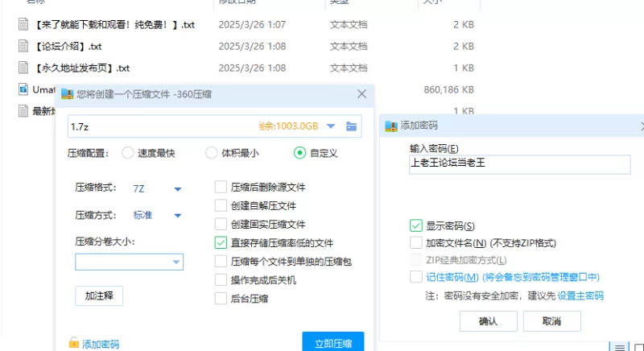Open the save location dropdown arrow beside 1003.0GB
This screenshot has height=351, width=644.
click(x=331, y=126)
